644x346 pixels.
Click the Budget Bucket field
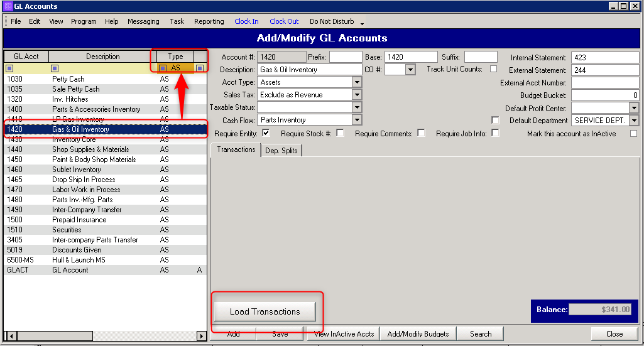pyautogui.click(x=605, y=95)
